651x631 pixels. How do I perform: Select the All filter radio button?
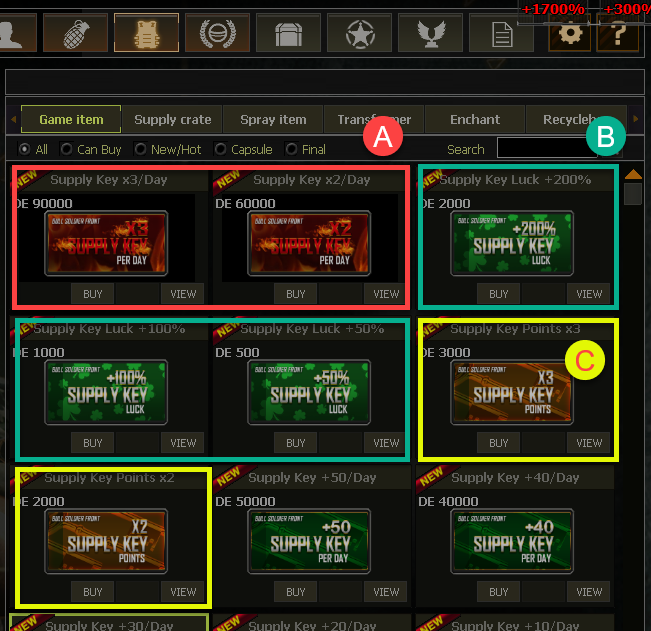pos(25,149)
